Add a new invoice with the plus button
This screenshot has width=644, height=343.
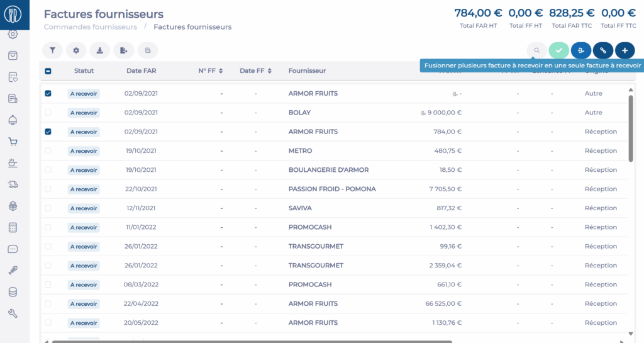tap(625, 50)
